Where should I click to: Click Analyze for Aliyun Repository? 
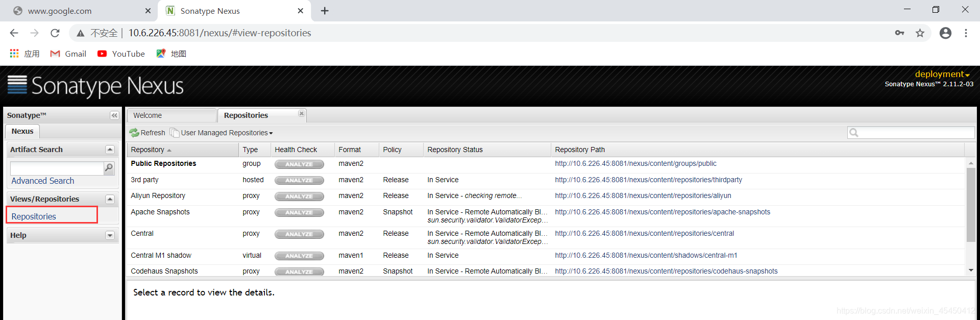click(299, 196)
